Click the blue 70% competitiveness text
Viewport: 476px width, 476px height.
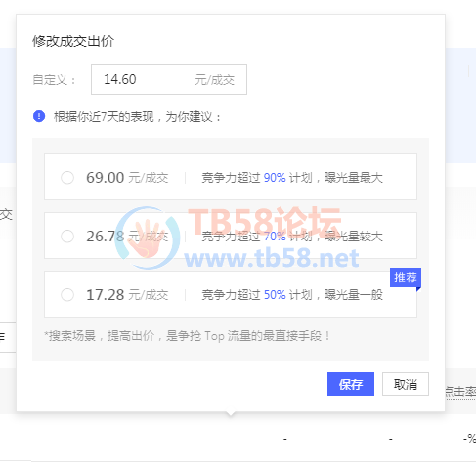pos(275,237)
